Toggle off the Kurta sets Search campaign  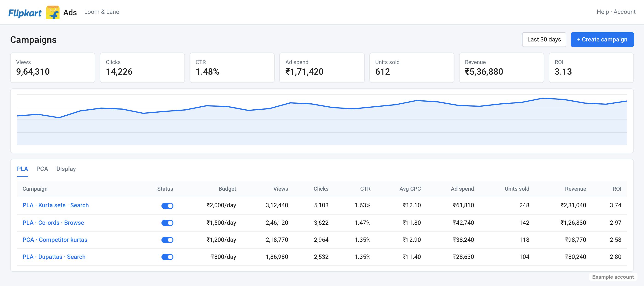167,206
